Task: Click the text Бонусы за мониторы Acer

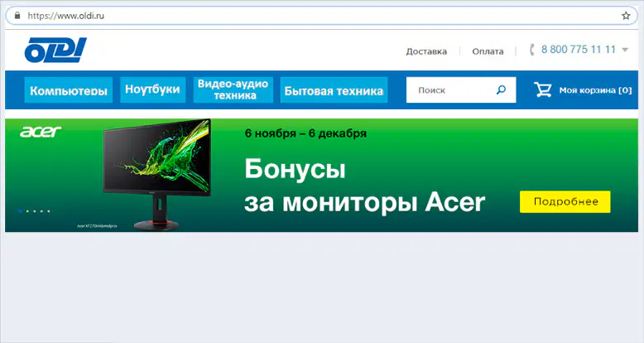Action: click(x=364, y=186)
